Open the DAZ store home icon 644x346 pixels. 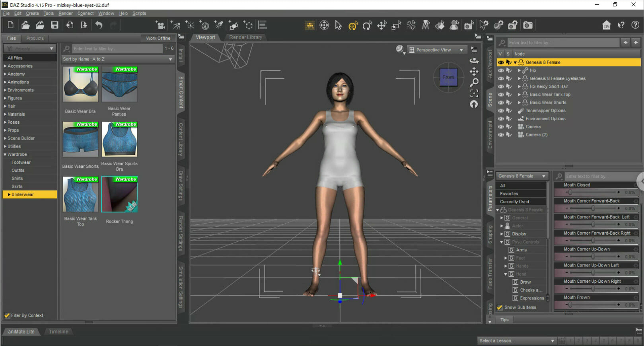coord(606,25)
